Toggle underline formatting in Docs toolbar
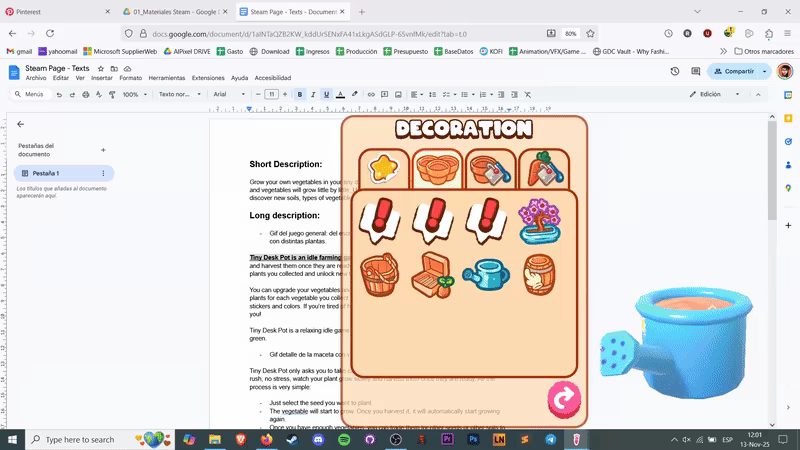The image size is (800, 450). [327, 94]
